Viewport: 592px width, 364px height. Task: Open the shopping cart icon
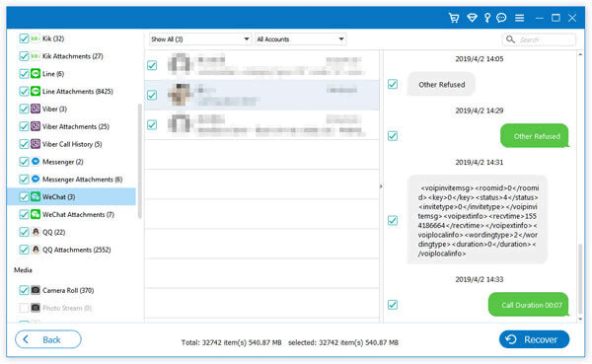[454, 18]
